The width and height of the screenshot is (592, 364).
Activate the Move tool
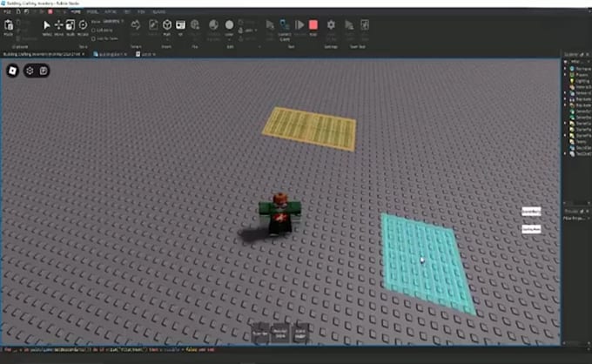tap(58, 25)
